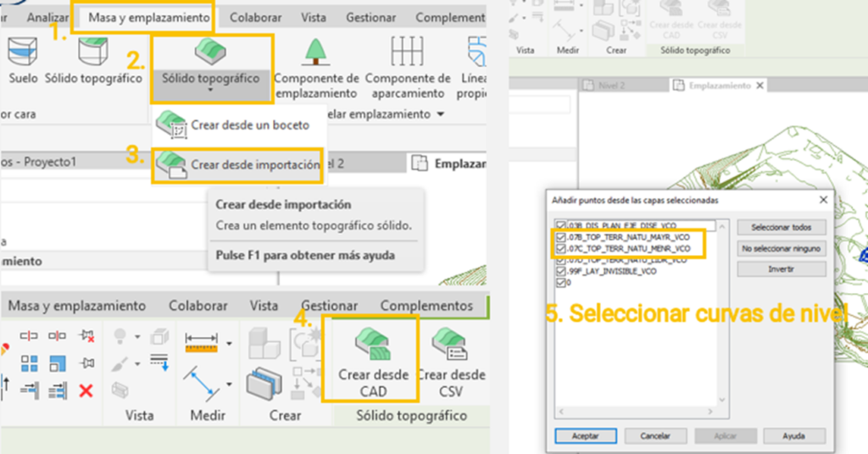868x454 pixels.
Task: Select Trim/Extend Multiple Elements icon
Action: tap(57, 391)
